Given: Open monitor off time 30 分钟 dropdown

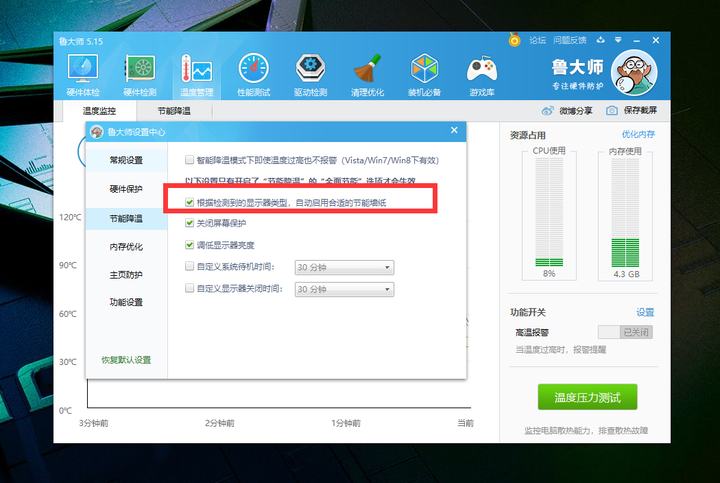Looking at the screenshot, I should (x=344, y=289).
